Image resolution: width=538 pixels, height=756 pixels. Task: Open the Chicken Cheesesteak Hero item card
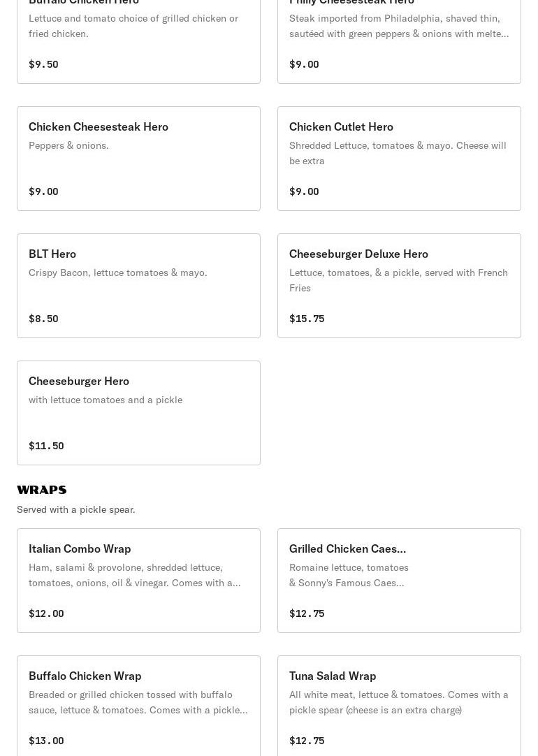pos(138,159)
